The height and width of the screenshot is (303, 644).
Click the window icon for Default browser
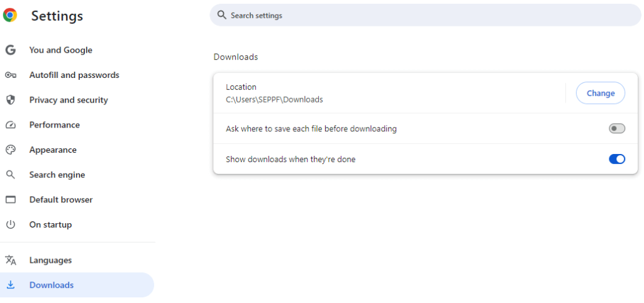click(x=10, y=199)
